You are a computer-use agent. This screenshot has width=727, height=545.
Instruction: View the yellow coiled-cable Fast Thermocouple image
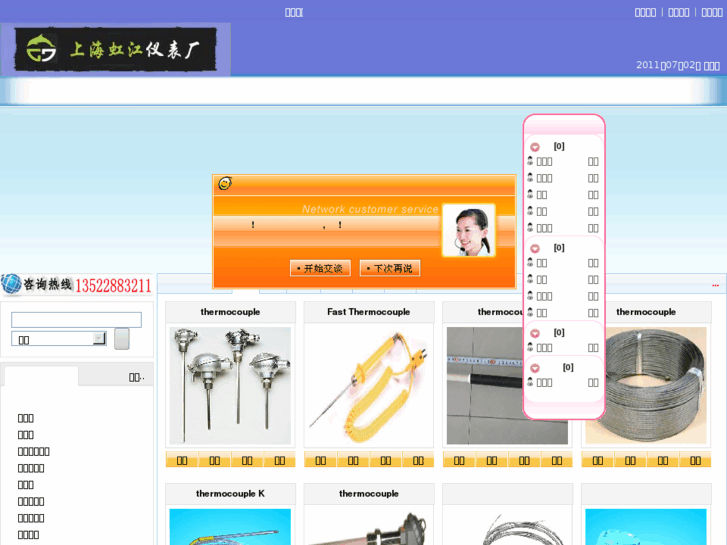(x=369, y=385)
